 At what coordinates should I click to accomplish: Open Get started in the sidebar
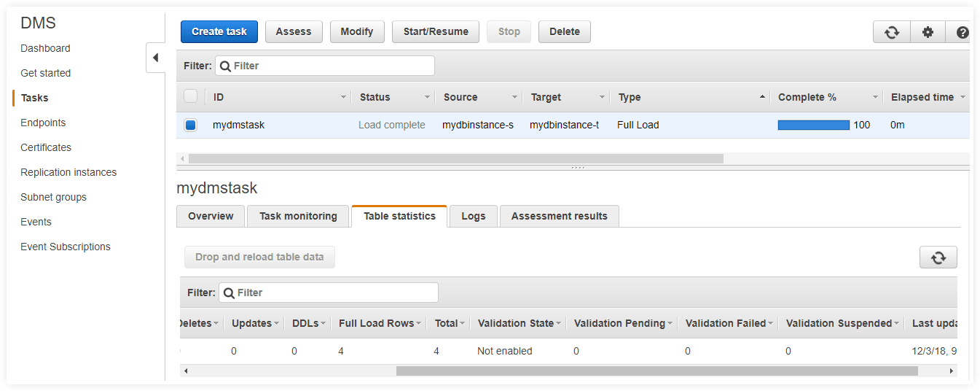click(45, 73)
